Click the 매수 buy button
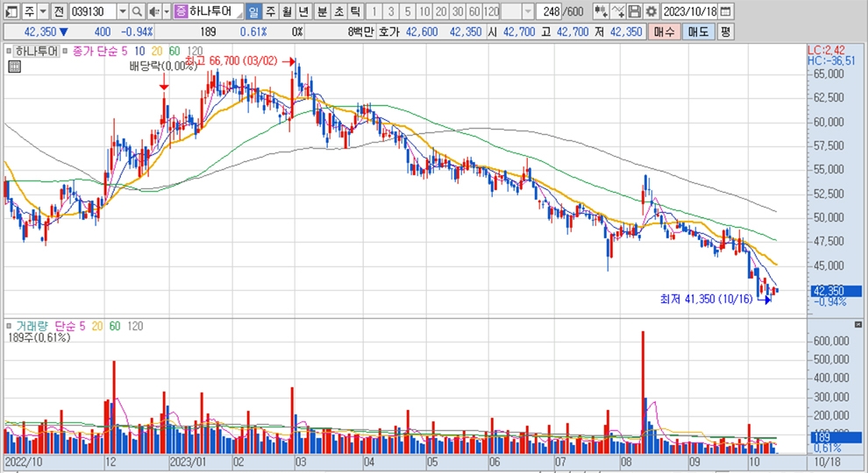This screenshot has width=868, height=473. (664, 32)
